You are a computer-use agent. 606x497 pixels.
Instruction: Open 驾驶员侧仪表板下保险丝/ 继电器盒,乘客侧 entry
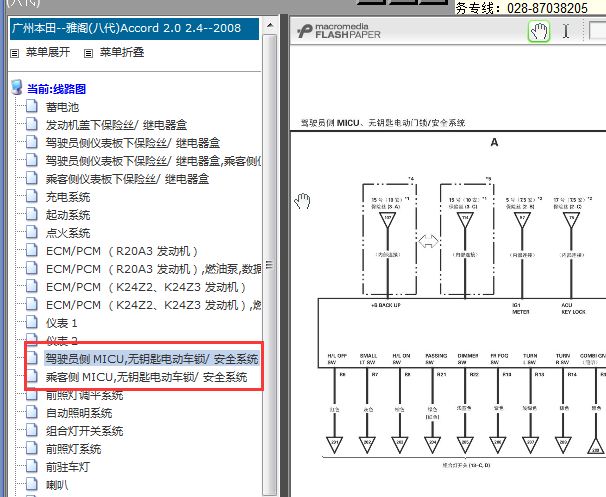153,161
